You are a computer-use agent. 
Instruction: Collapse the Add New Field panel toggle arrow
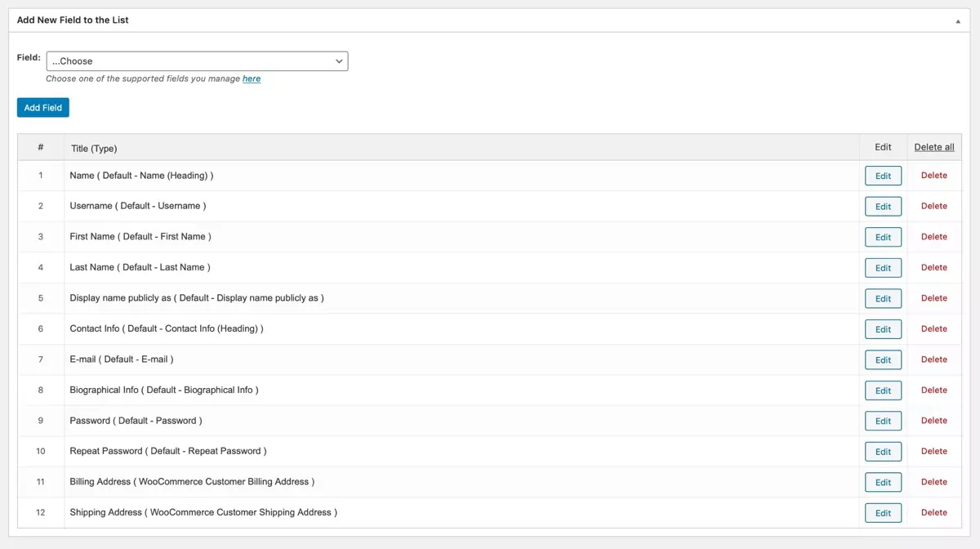point(958,21)
